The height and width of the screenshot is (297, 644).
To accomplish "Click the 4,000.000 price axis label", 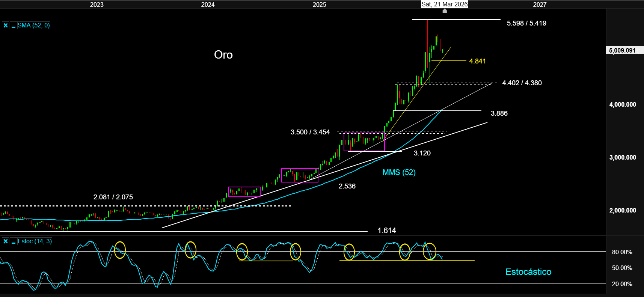I will (622, 105).
